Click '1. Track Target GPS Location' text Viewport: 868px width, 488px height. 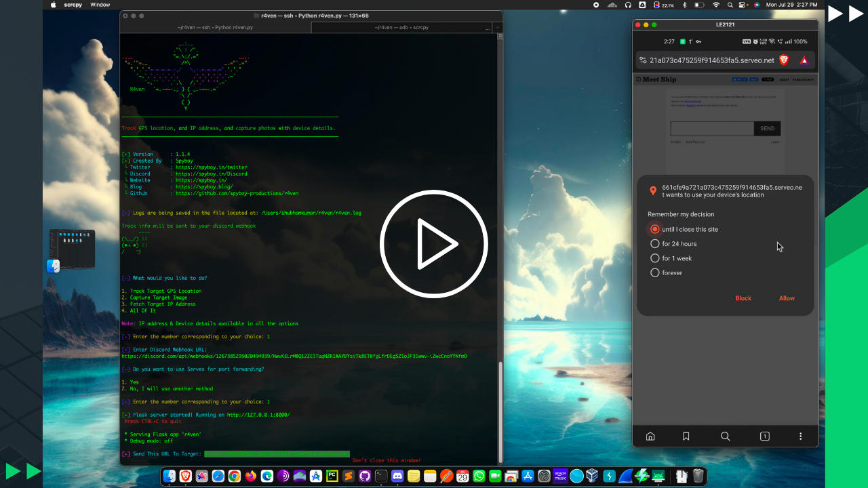pos(161,291)
